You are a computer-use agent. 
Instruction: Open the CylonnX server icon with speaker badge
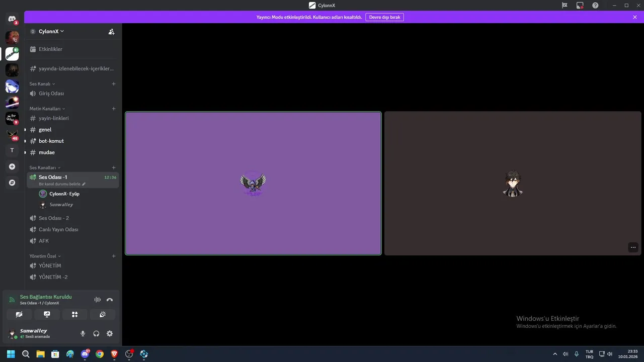(x=12, y=53)
